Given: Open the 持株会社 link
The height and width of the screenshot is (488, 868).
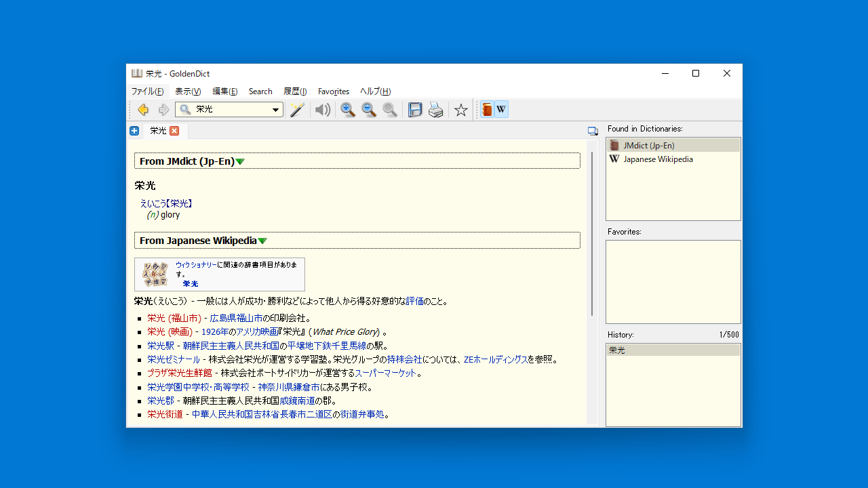Looking at the screenshot, I should tap(404, 360).
